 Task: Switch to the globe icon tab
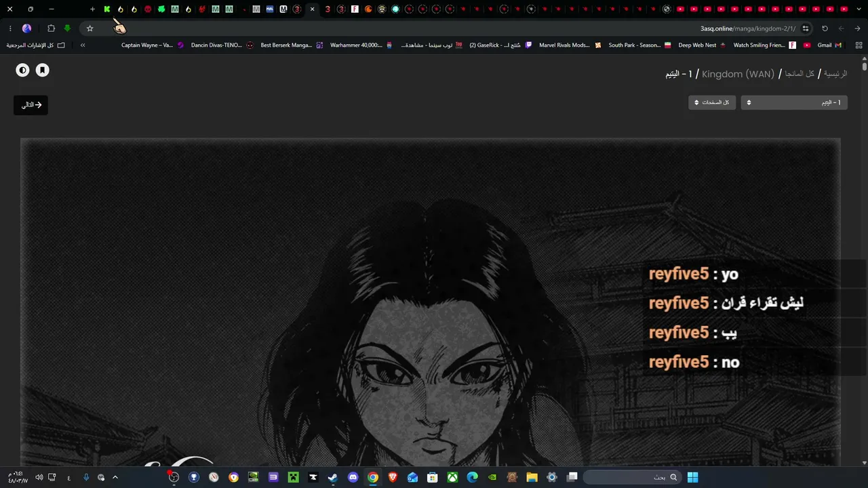click(x=667, y=9)
